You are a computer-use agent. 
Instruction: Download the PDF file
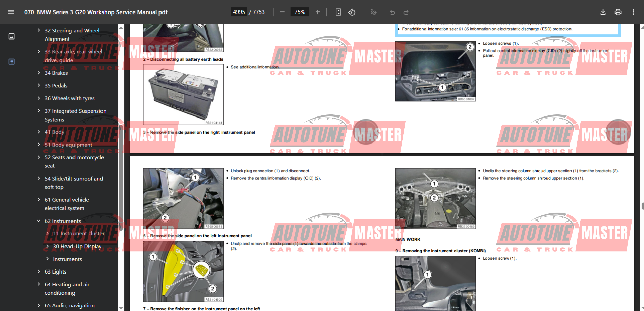point(603,12)
